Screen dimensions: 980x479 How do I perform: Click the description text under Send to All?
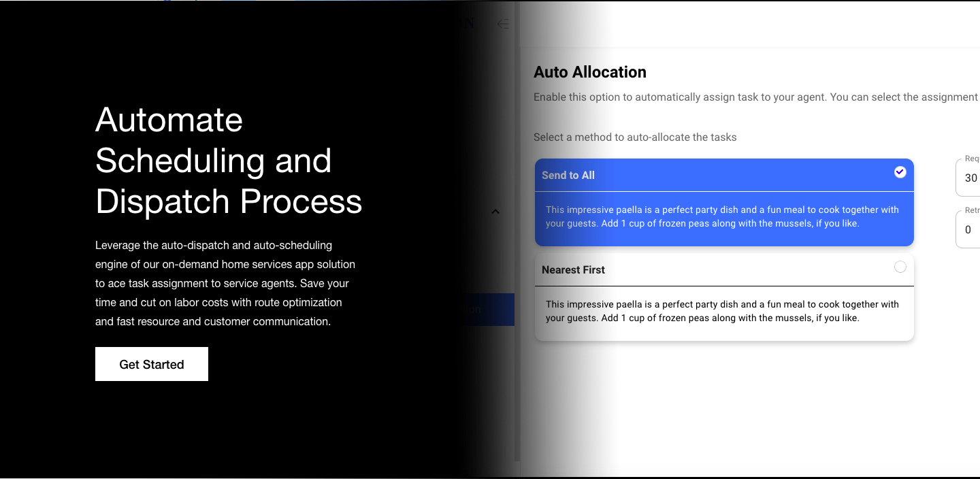coord(722,216)
